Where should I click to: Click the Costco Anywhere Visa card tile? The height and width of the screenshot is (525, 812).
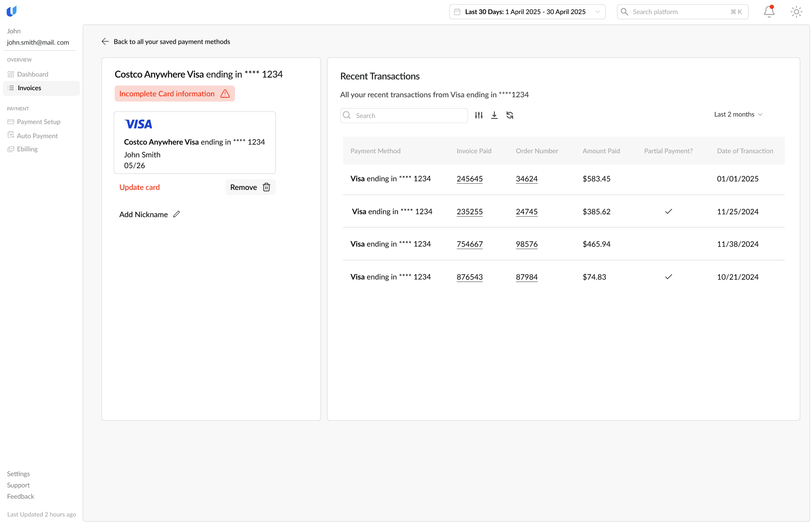[x=195, y=142]
